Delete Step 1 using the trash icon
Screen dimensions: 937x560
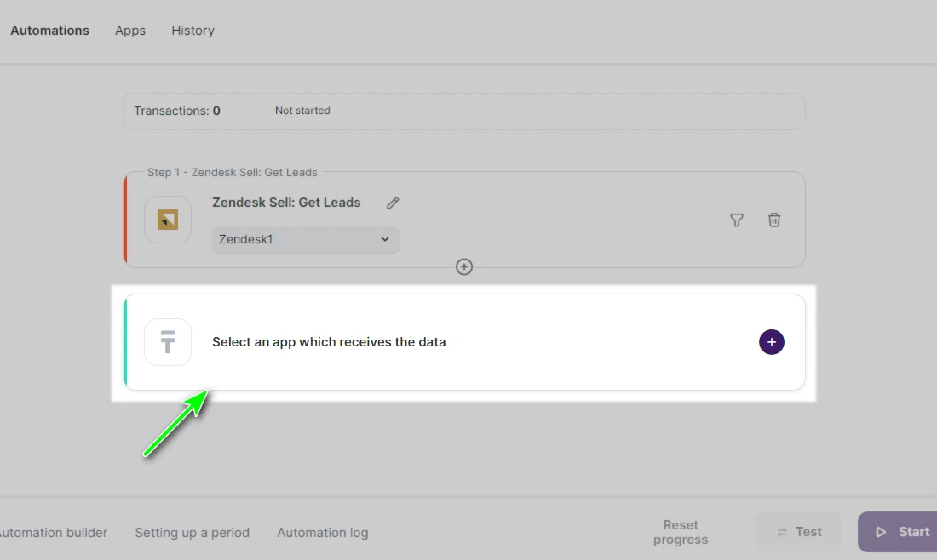pos(774,220)
